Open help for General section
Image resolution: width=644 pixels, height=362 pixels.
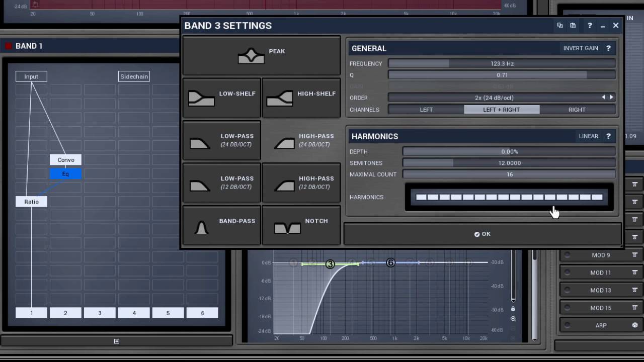(608, 48)
